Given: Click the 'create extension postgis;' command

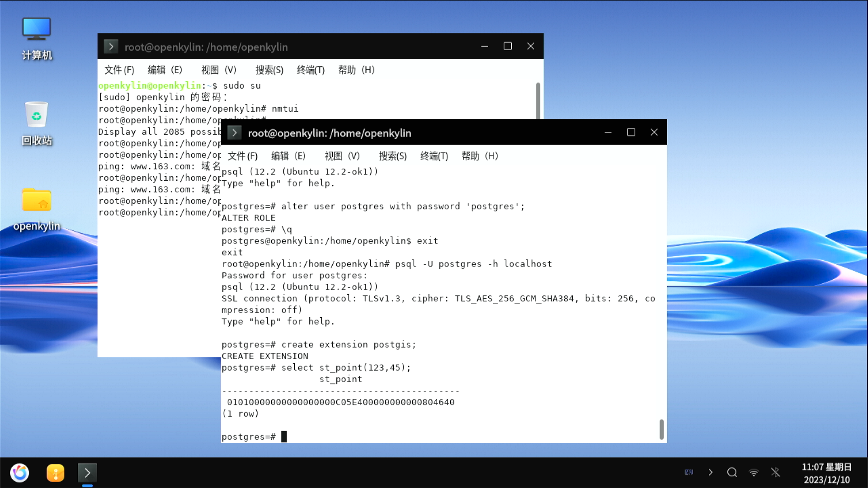Looking at the screenshot, I should 349,345.
